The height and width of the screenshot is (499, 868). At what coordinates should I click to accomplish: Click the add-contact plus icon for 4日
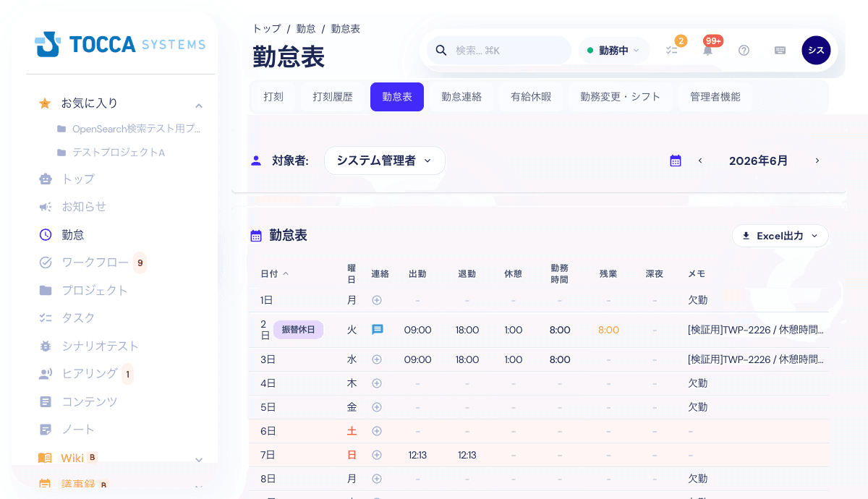pyautogui.click(x=377, y=383)
